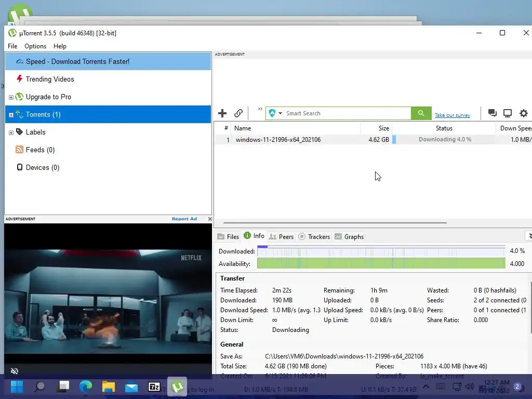Expand the Torrents tree node
Screen dimensions: 532x399
[11, 115]
